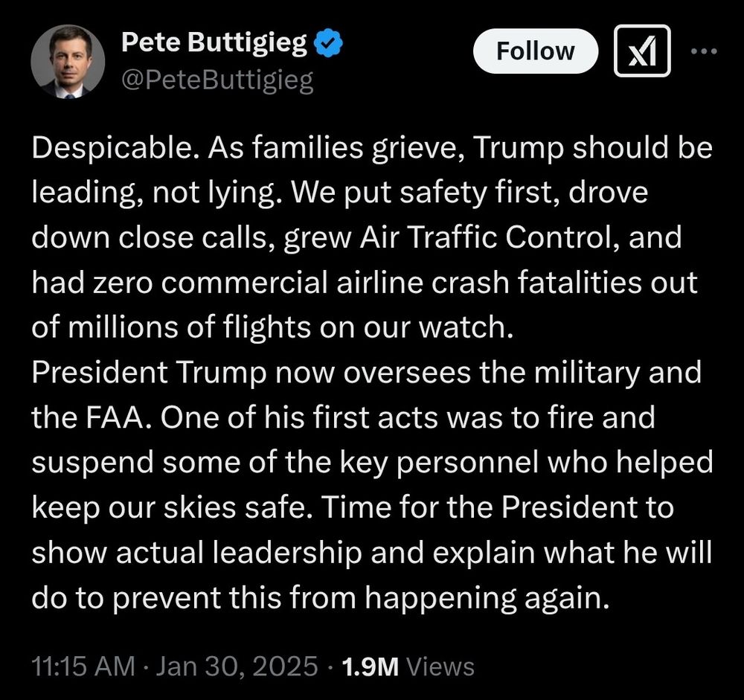Open the 11:15 AM timestamp link

[83, 665]
